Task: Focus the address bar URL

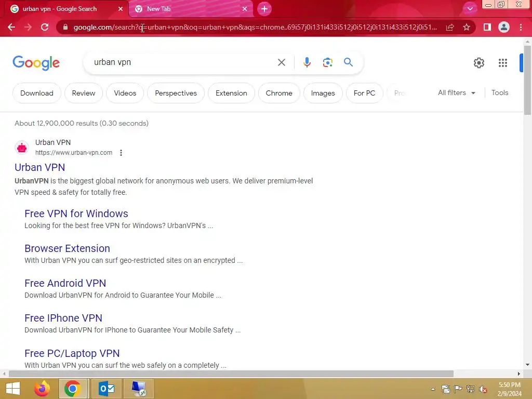Action: click(255, 27)
